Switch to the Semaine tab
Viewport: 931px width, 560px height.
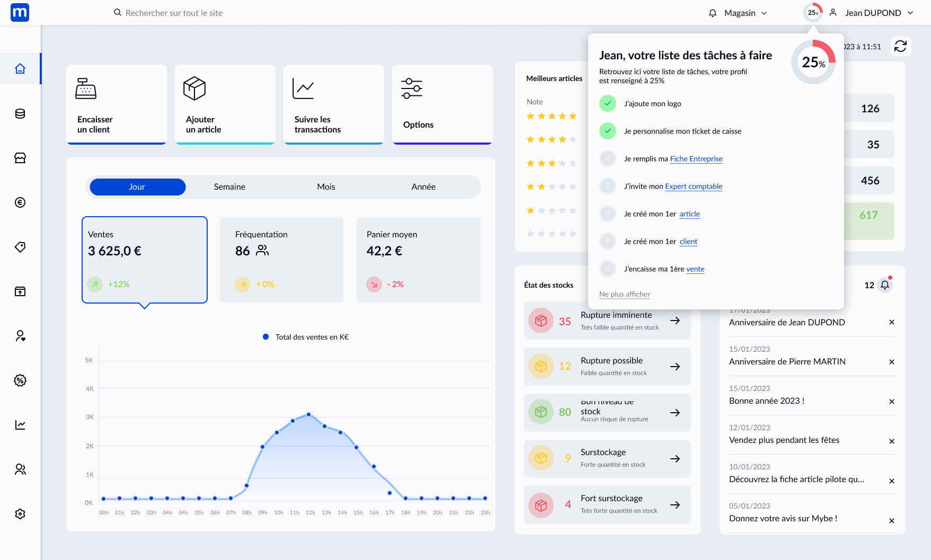click(x=229, y=187)
